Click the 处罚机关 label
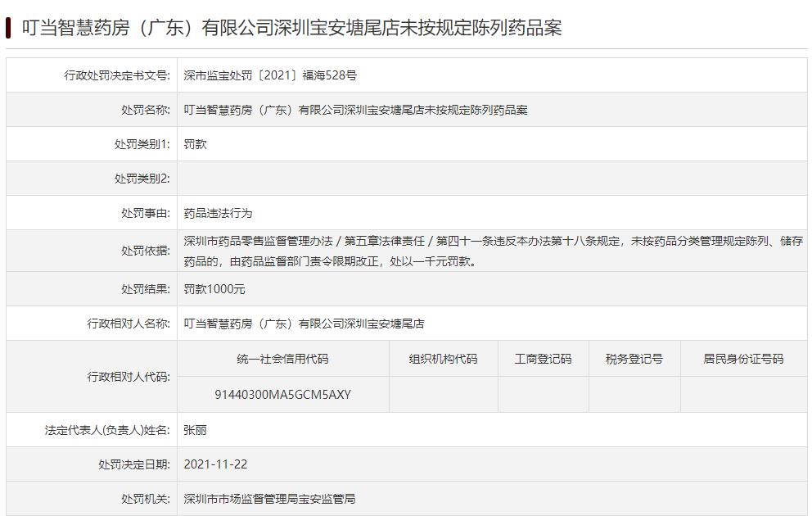 pos(146,499)
